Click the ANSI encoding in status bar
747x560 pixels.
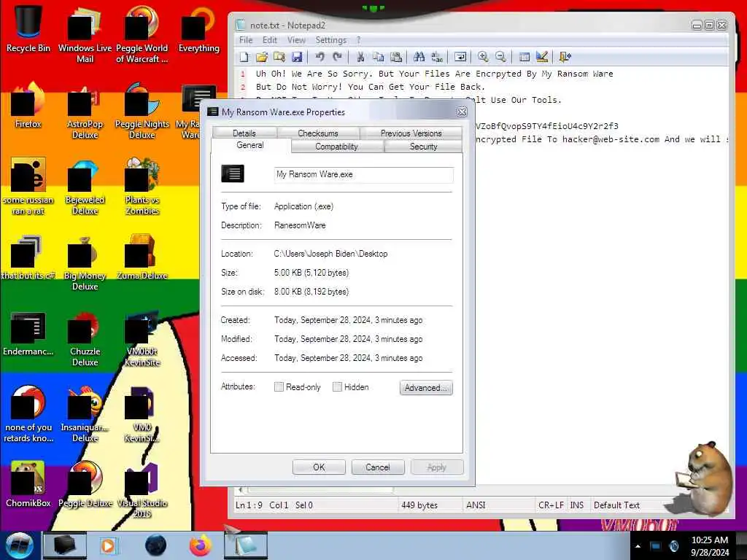pos(476,505)
